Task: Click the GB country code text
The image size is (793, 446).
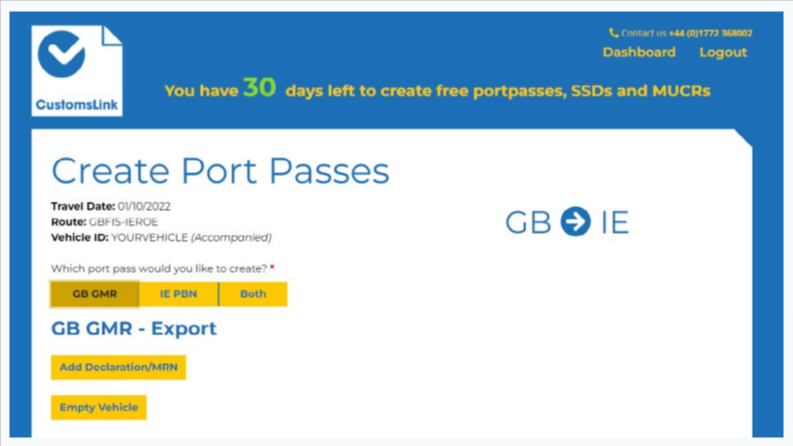Action: [x=528, y=222]
